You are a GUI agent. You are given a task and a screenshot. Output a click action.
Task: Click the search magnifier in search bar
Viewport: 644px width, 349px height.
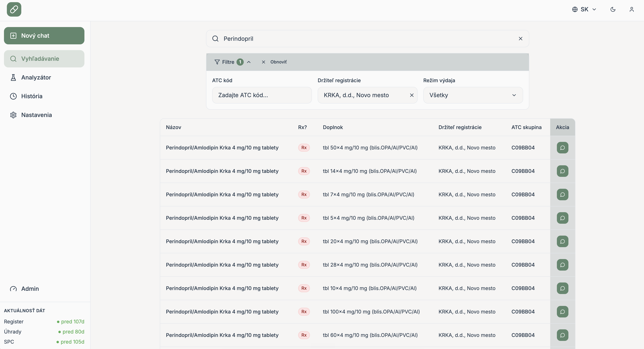click(x=215, y=39)
